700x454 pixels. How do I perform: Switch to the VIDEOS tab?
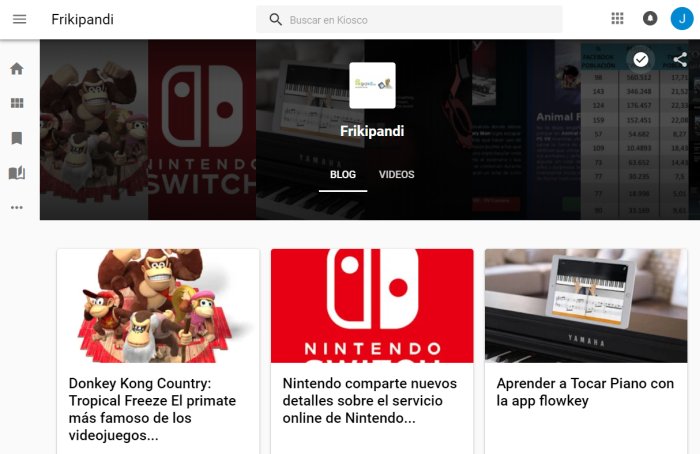point(396,175)
